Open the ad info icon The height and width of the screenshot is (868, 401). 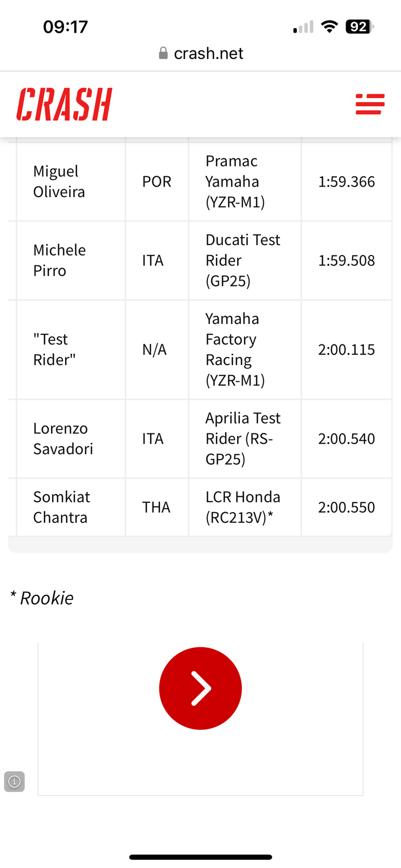coord(15,781)
